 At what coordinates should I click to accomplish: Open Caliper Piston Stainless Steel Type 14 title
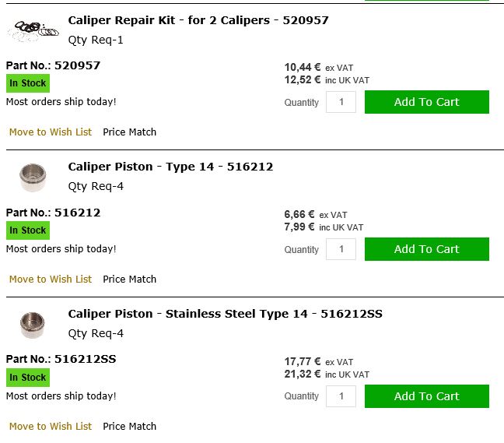coord(225,314)
